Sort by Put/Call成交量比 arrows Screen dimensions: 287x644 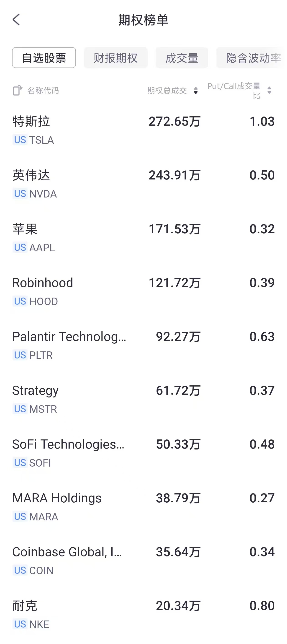[269, 91]
